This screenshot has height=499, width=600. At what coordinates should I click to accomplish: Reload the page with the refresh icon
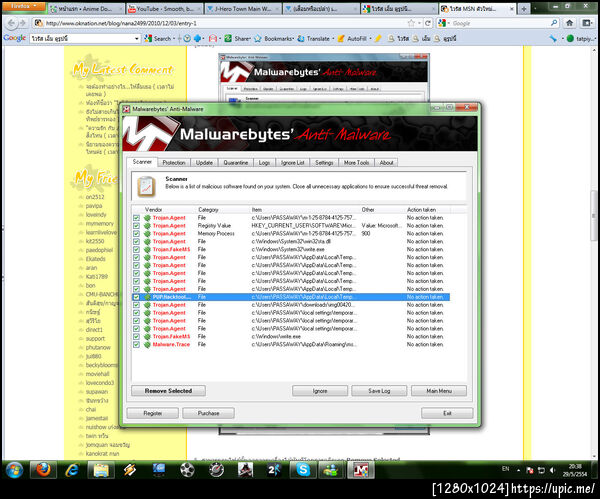pos(428,23)
